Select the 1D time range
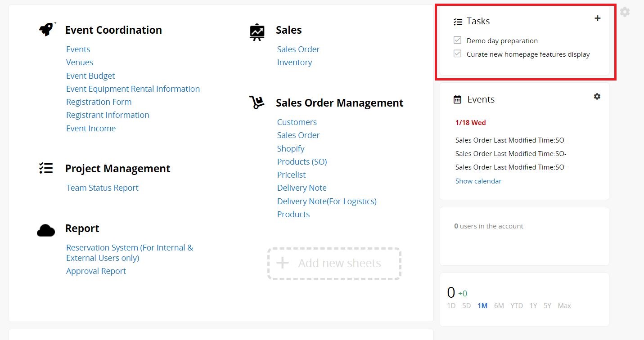The height and width of the screenshot is (340, 644). [x=451, y=306]
